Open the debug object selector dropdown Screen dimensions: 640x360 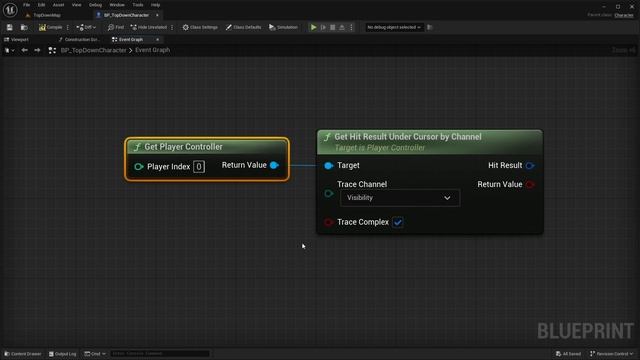coord(393,27)
